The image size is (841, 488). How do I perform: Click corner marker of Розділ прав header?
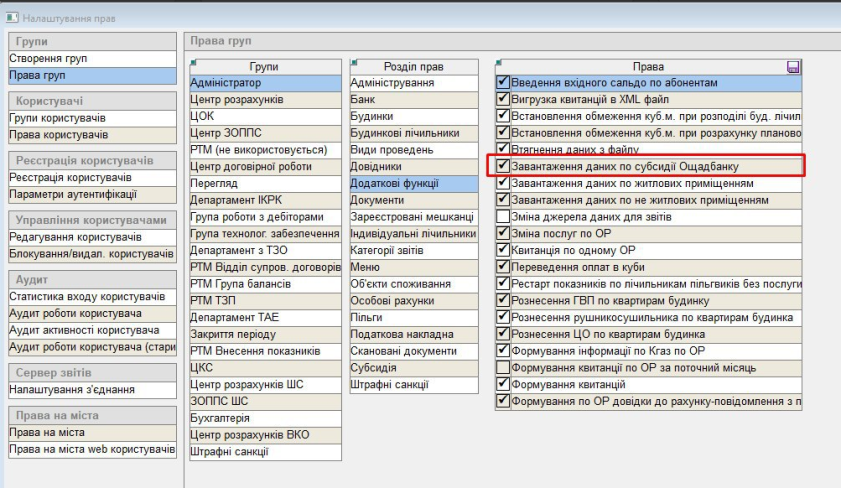tap(353, 62)
